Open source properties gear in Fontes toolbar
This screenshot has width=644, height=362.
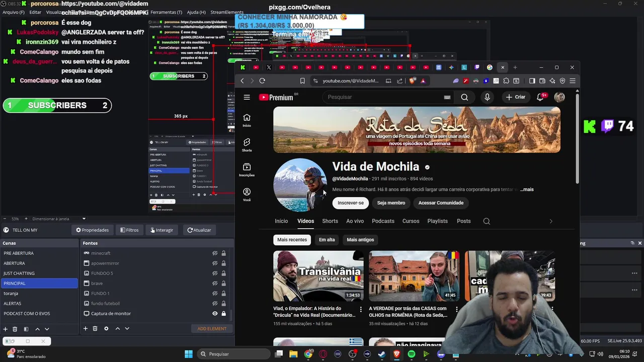[x=106, y=329]
